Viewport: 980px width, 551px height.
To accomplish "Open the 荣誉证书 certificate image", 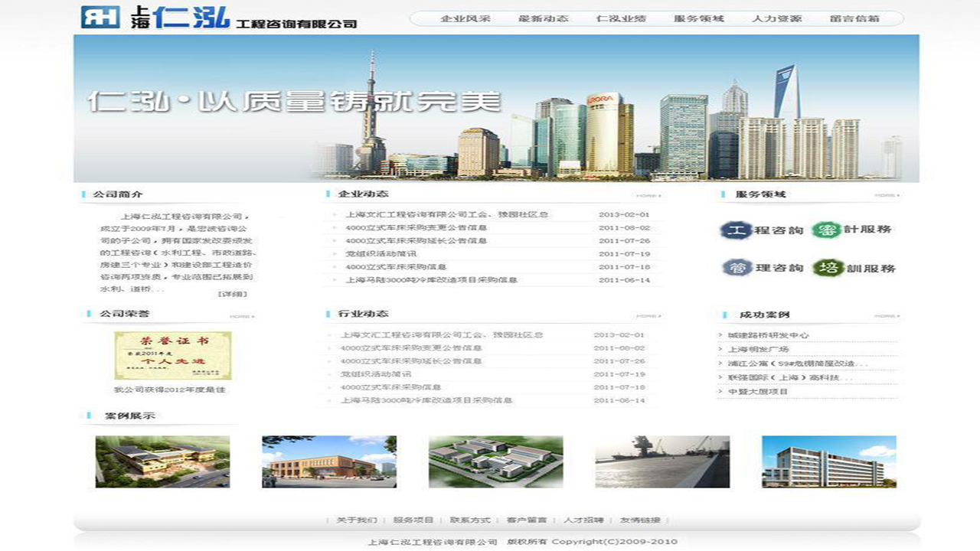I will (173, 356).
